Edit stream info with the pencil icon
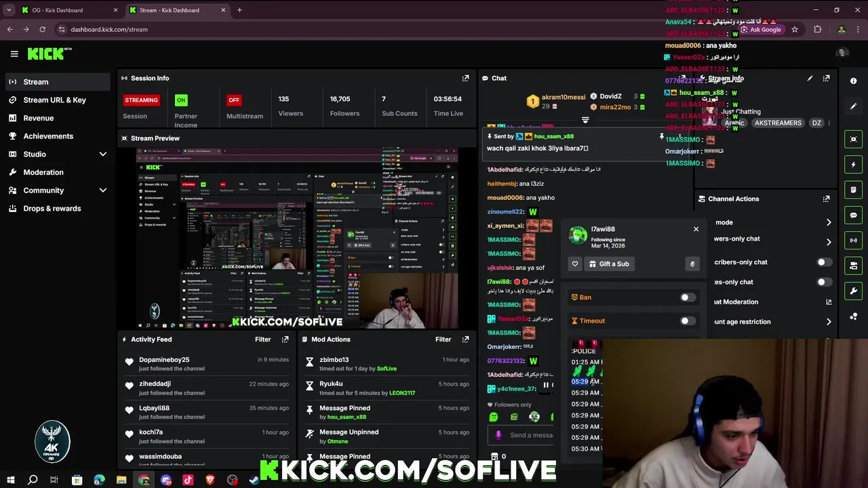 point(810,78)
